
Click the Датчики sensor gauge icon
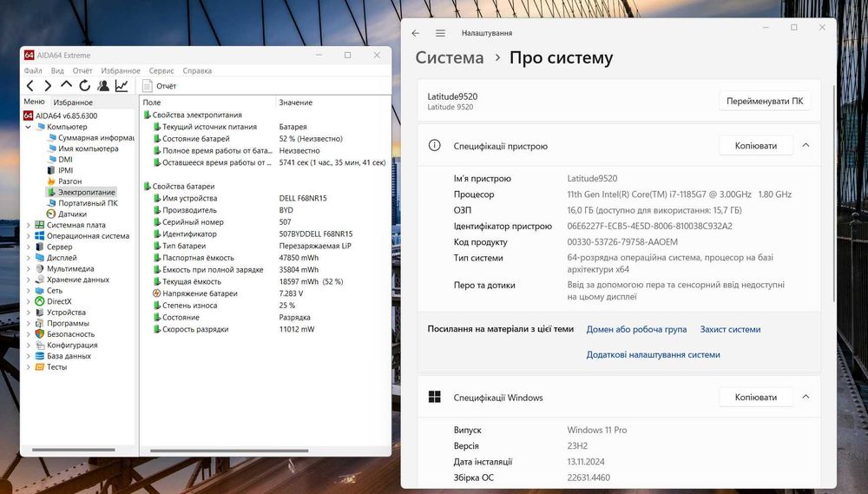51,214
